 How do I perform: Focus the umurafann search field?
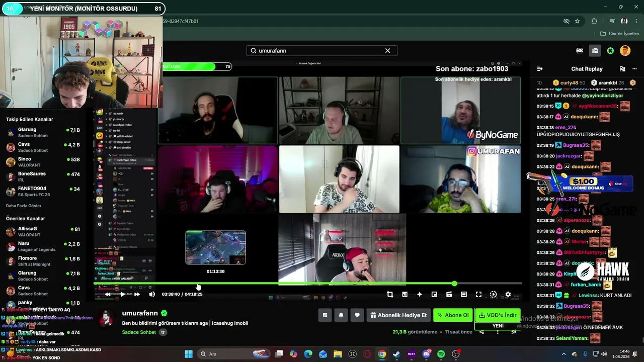322,51
